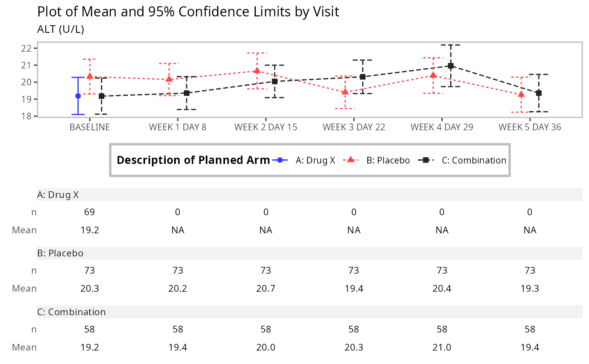
Task: Select the 'A: Drug X' table section header
Action: [58, 195]
